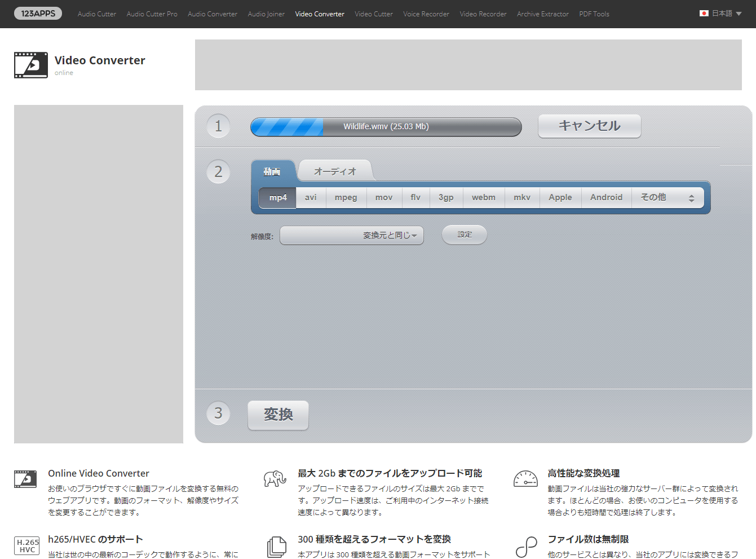Open Audio Joiner in the top menu
The width and height of the screenshot is (756, 559).
point(266,14)
